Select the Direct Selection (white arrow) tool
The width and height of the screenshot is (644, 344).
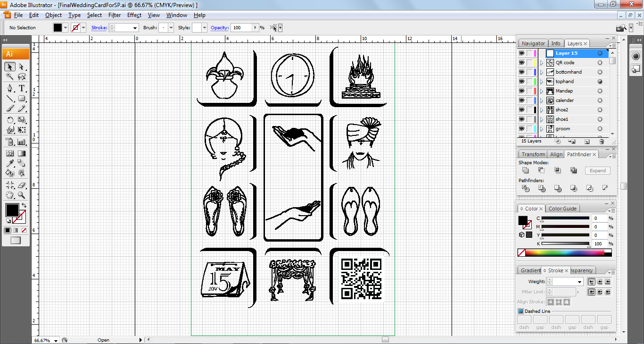[x=22, y=67]
